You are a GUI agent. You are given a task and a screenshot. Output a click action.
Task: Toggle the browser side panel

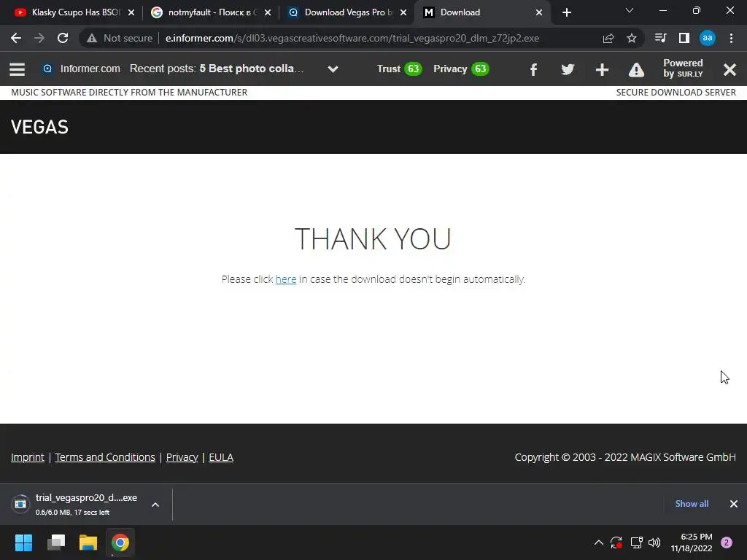point(684,38)
